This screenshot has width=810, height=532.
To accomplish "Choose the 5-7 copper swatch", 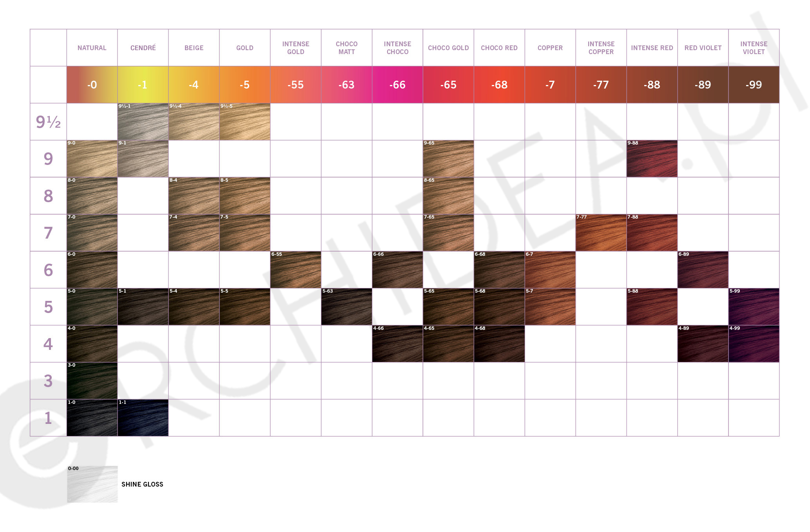I will pyautogui.click(x=550, y=307).
